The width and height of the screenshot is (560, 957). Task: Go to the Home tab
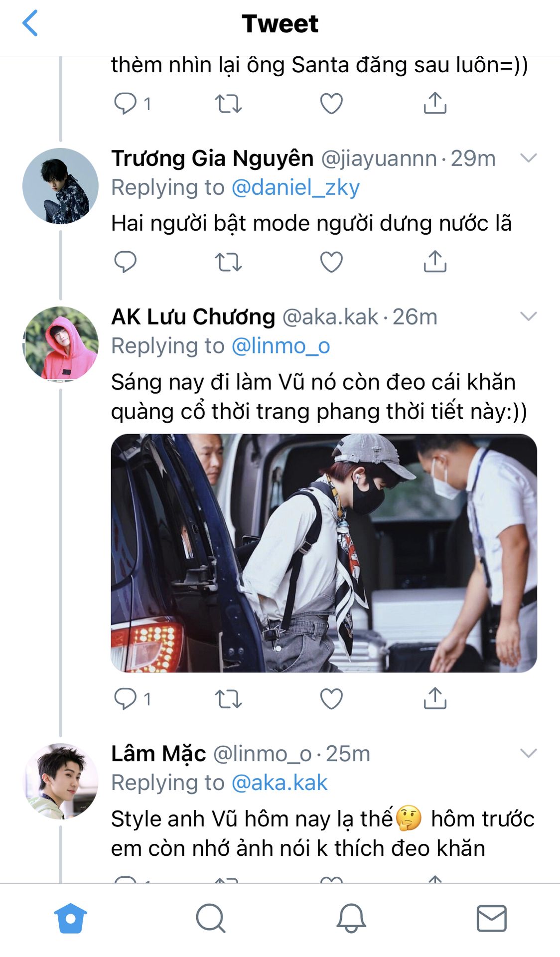[x=70, y=918]
